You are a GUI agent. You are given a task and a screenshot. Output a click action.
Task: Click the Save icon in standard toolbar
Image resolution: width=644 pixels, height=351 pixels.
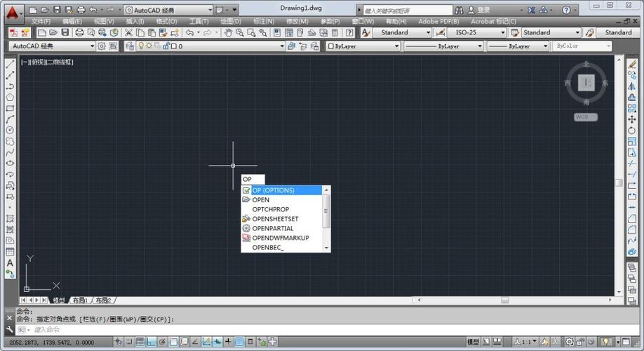(x=65, y=32)
